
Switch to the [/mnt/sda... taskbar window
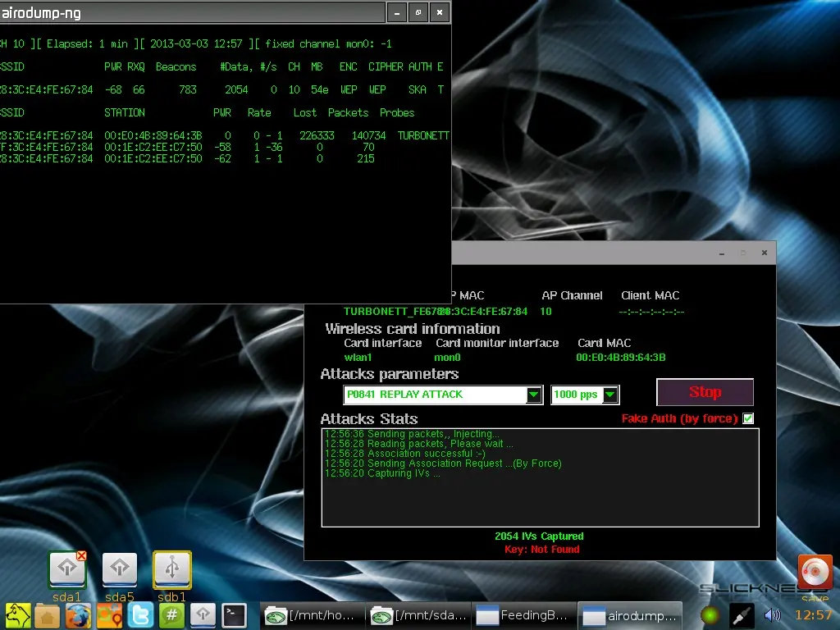click(418, 615)
